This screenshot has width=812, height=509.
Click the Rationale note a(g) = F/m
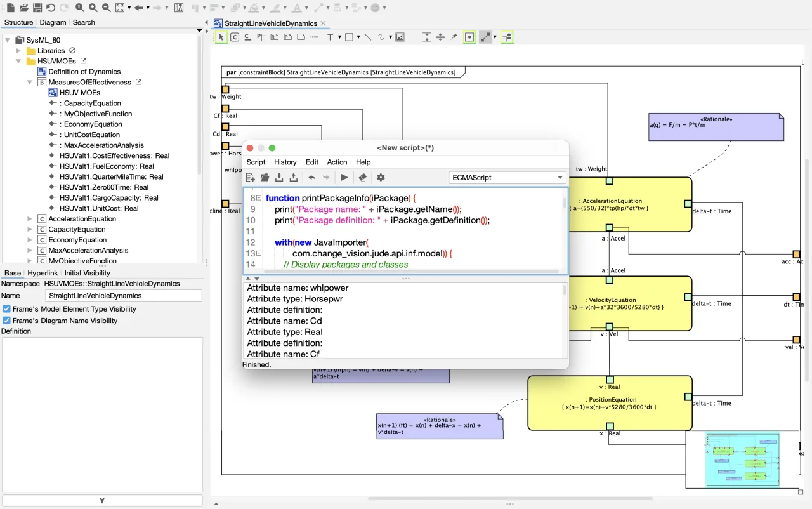tap(716, 127)
